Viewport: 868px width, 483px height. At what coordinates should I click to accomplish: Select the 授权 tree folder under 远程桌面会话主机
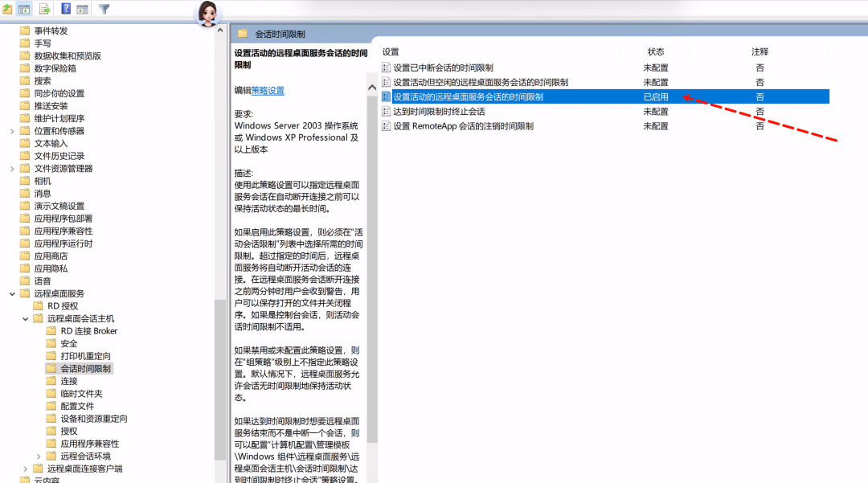68,431
